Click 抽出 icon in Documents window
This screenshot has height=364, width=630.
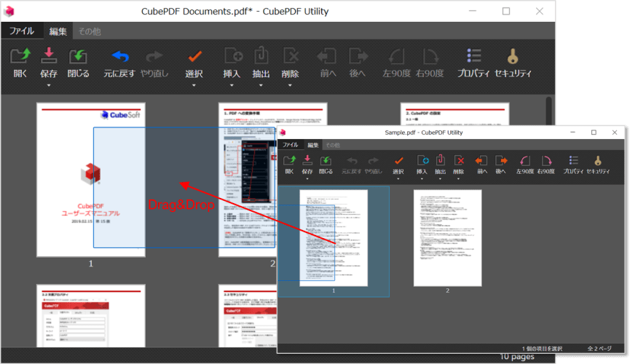[x=261, y=55]
